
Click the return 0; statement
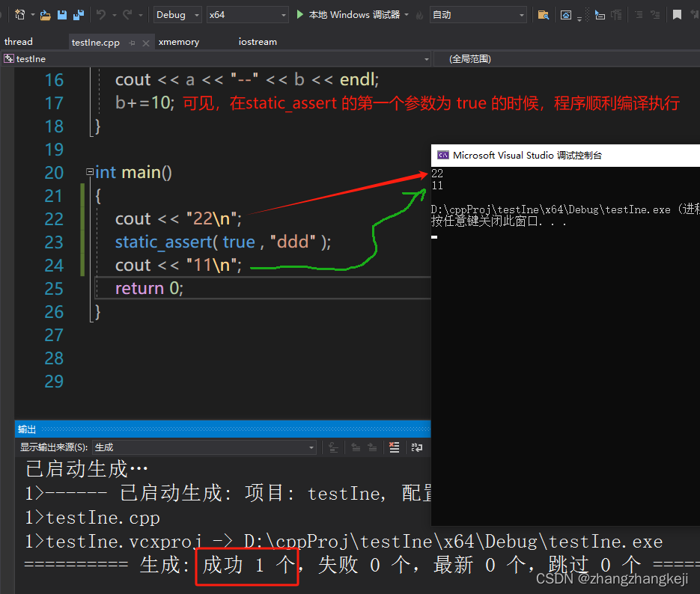pyautogui.click(x=149, y=289)
